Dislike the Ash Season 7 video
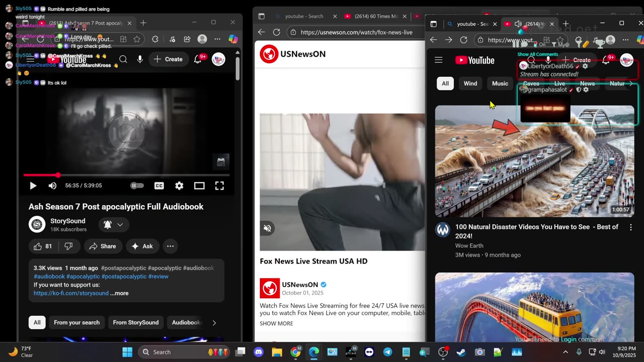The width and height of the screenshot is (644, 362). click(68, 246)
